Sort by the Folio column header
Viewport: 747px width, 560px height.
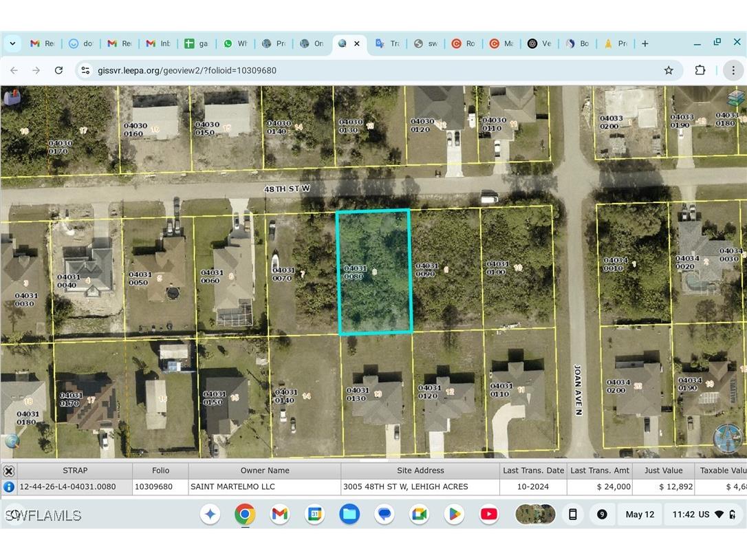[160, 471]
